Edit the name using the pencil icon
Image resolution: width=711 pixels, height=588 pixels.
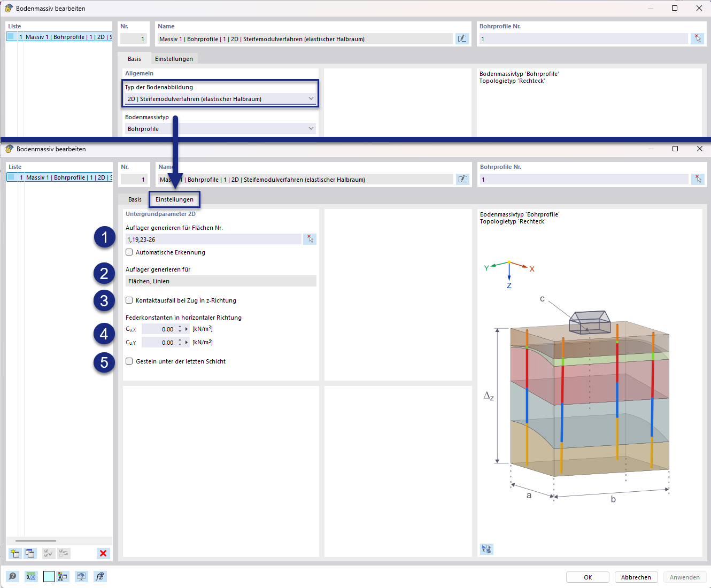click(x=462, y=179)
